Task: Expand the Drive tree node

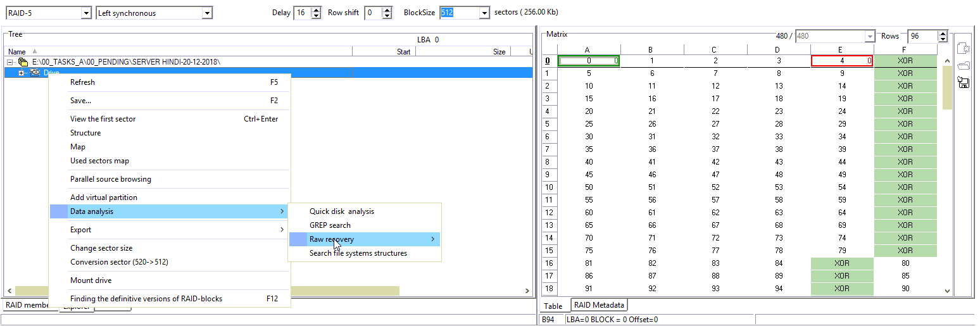Action: [x=22, y=73]
